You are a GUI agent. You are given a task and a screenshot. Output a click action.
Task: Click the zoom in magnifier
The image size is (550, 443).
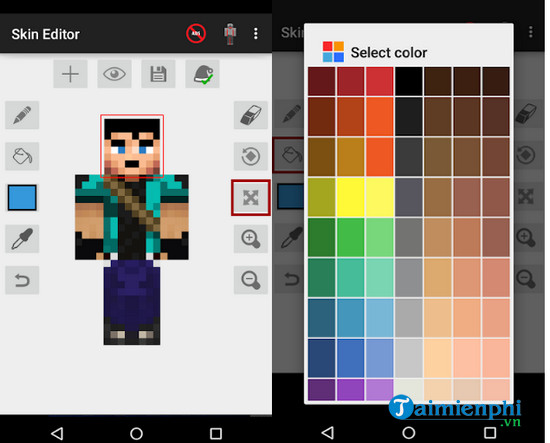pyautogui.click(x=250, y=239)
